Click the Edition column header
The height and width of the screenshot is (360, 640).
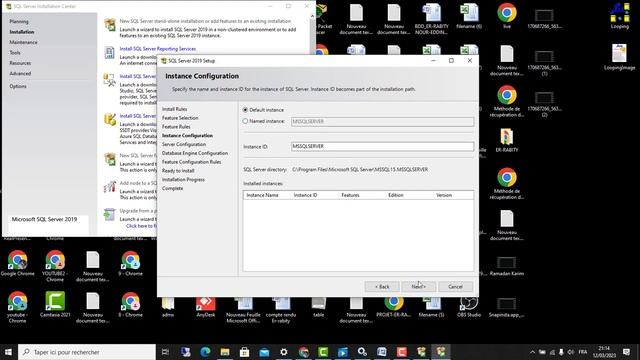pos(396,195)
